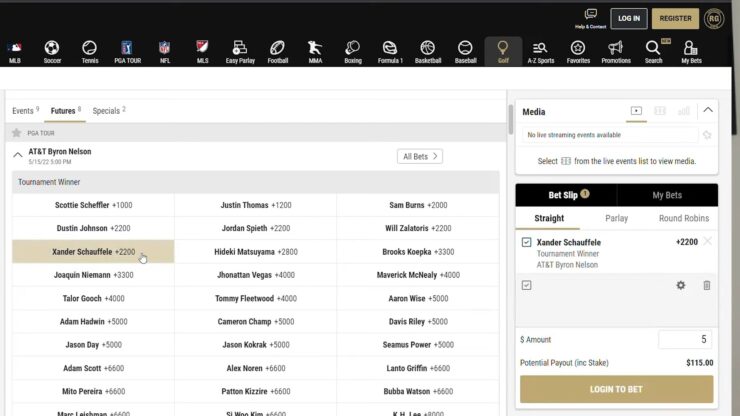This screenshot has height=416, width=740.
Task: Select the Round Robins tab
Action: point(684,218)
